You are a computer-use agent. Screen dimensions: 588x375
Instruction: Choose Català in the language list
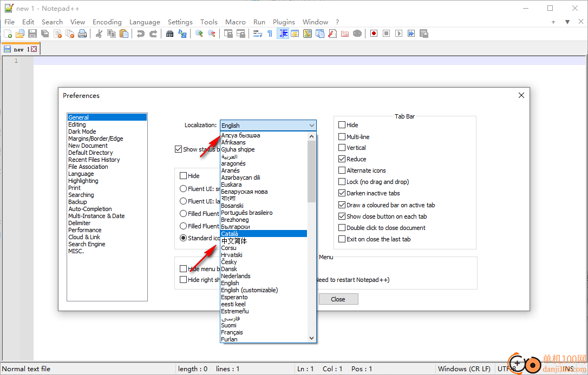pos(264,234)
